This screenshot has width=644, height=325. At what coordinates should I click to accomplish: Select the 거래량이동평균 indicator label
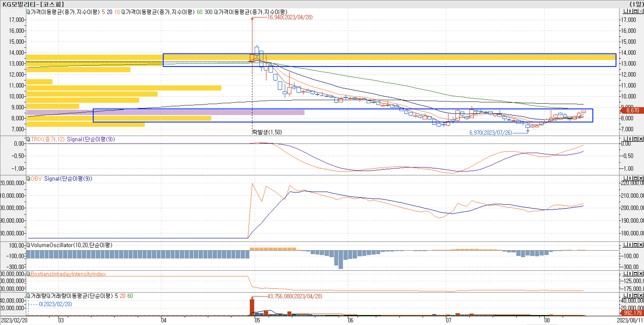click(x=82, y=296)
